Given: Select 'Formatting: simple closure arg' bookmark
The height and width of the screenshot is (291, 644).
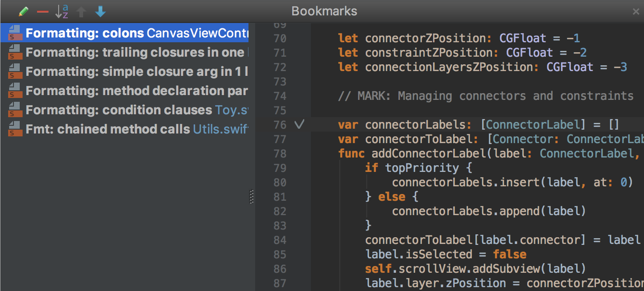Looking at the screenshot, I should pos(135,72).
